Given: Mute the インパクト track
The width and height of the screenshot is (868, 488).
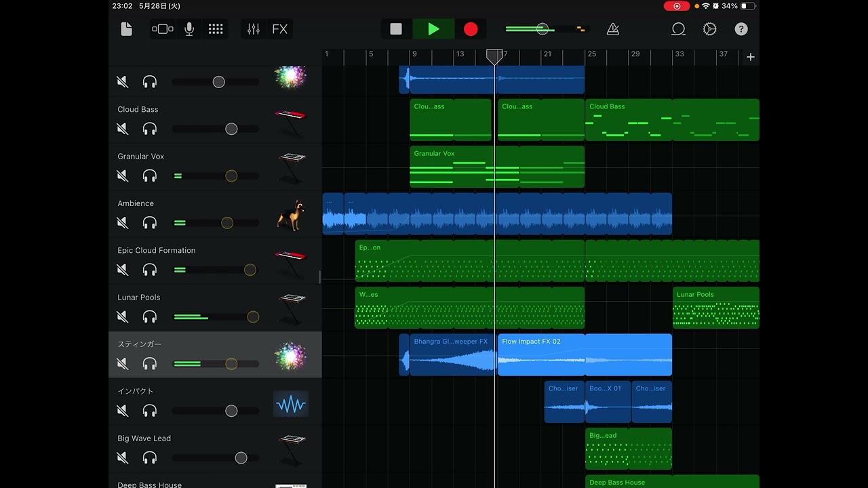Looking at the screenshot, I should 123,411.
